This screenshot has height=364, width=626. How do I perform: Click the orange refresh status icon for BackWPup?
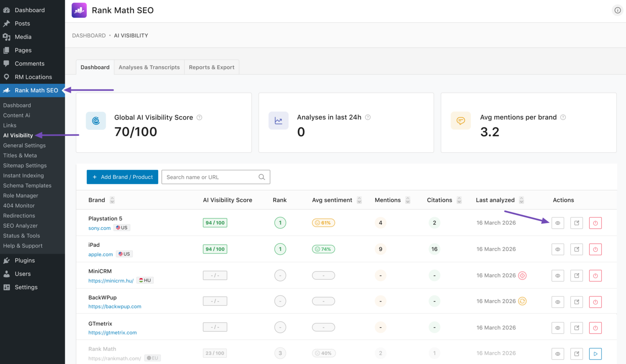(x=522, y=301)
